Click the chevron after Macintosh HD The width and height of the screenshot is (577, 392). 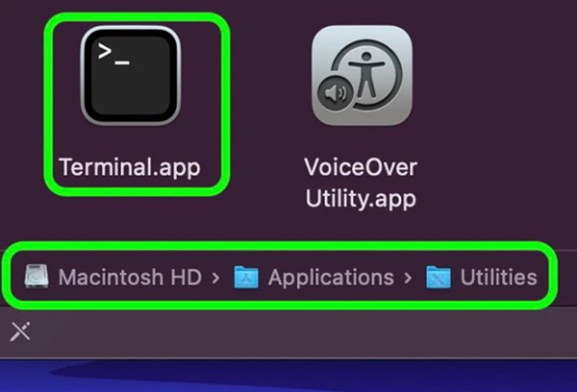click(x=216, y=278)
